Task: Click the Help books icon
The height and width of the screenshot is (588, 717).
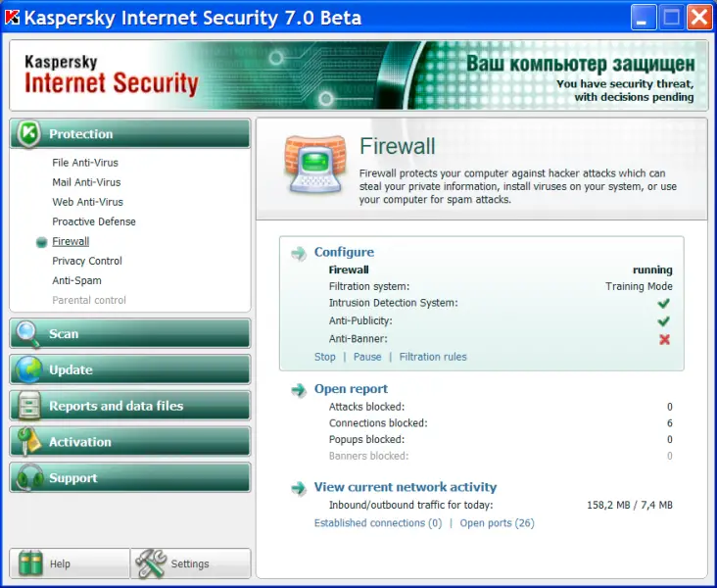Action: 30,563
